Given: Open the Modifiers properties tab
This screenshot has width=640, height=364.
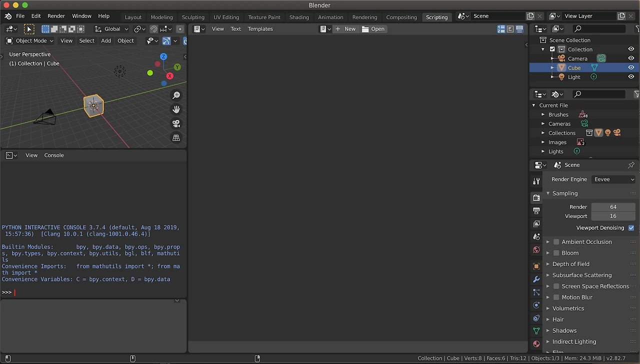Looking at the screenshot, I should (x=536, y=279).
